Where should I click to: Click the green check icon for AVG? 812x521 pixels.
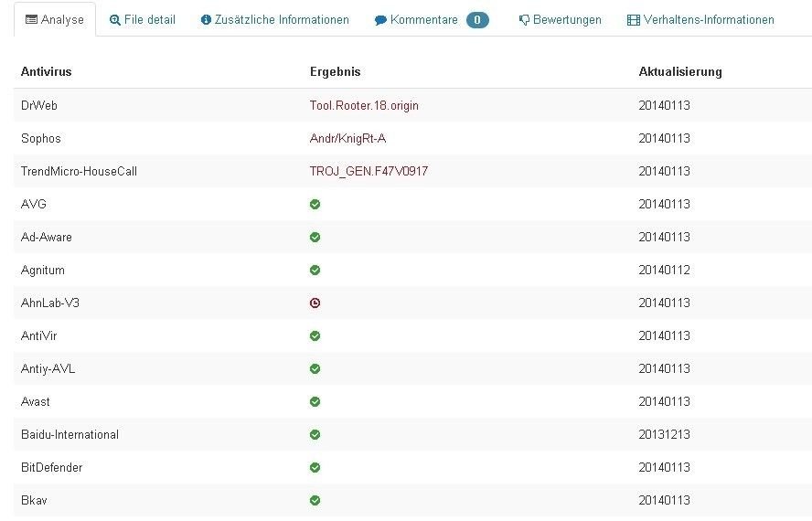(315, 204)
